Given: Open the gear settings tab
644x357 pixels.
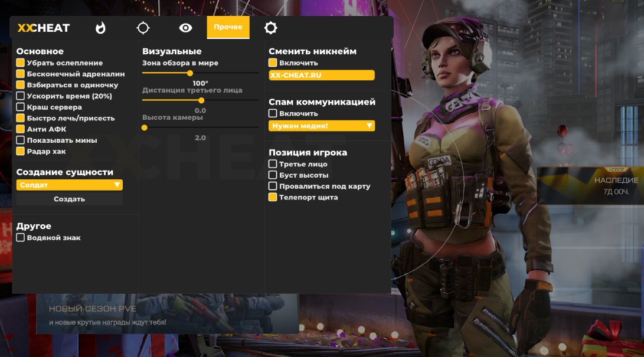Looking at the screenshot, I should click(x=271, y=28).
